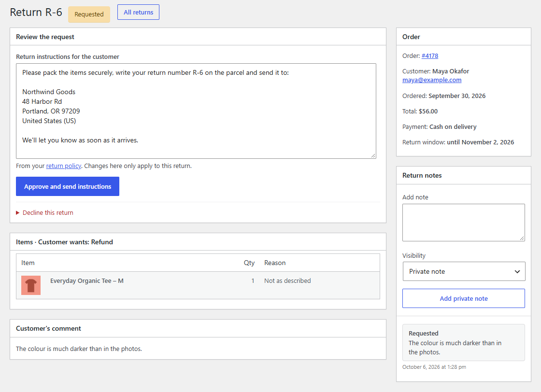Viewport: 541px width, 392px height.
Task: Open the Visibility dropdown set to Private note
Action: point(464,271)
